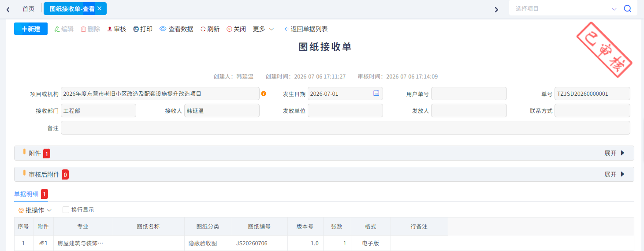Click the 图纸分类 column header
The image size is (644, 251).
click(x=208, y=226)
